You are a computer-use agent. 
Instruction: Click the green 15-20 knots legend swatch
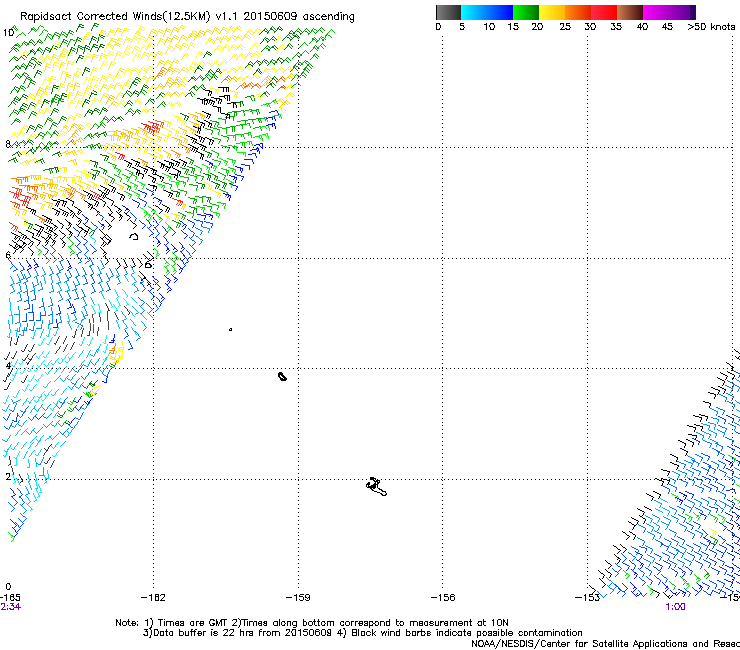tap(526, 12)
